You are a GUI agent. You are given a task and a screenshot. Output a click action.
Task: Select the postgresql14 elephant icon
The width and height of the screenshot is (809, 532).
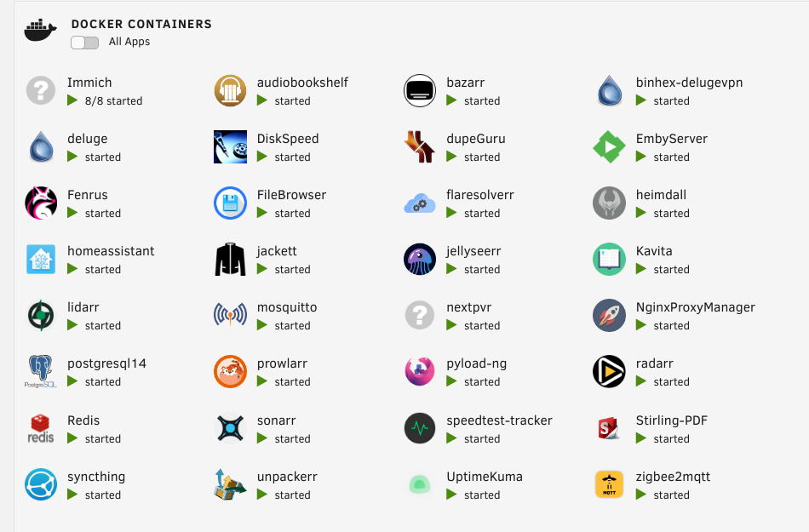41,372
